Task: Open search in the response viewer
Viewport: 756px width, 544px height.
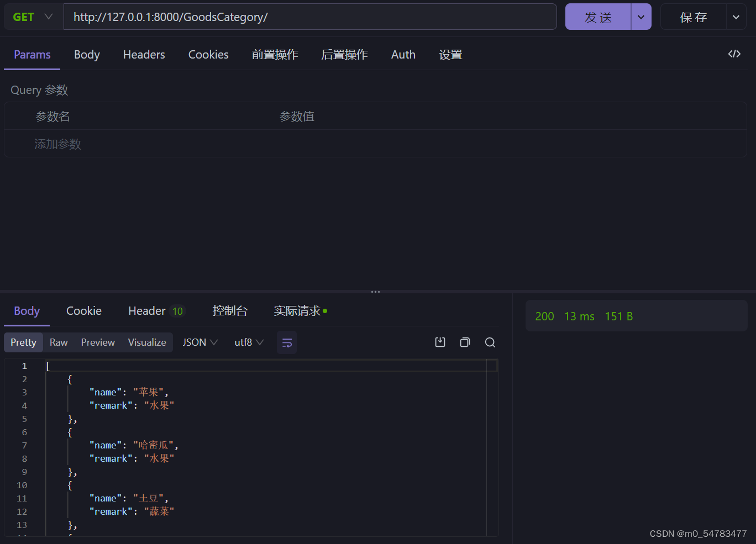Action: point(490,342)
